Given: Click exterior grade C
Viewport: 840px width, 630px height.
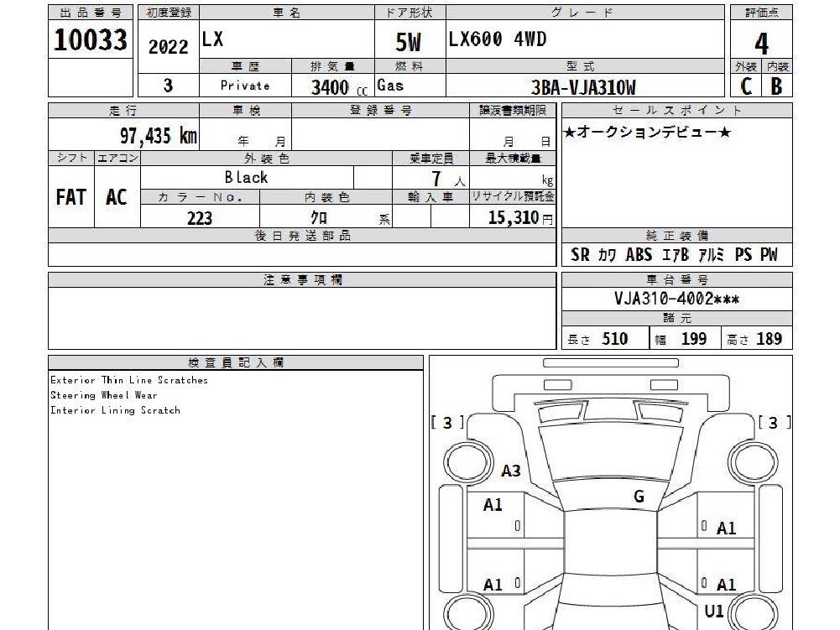Looking at the screenshot, I should pos(746,86).
